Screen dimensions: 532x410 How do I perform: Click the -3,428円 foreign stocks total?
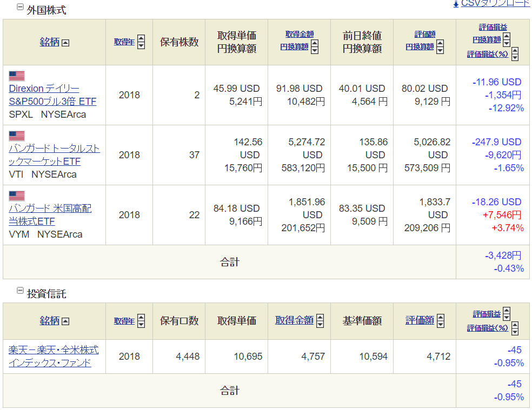point(503,256)
